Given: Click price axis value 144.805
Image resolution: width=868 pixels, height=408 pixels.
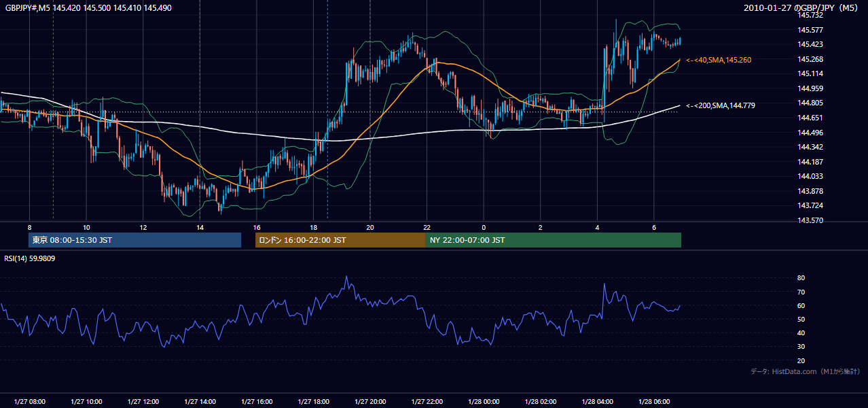Looking at the screenshot, I should pos(810,103).
